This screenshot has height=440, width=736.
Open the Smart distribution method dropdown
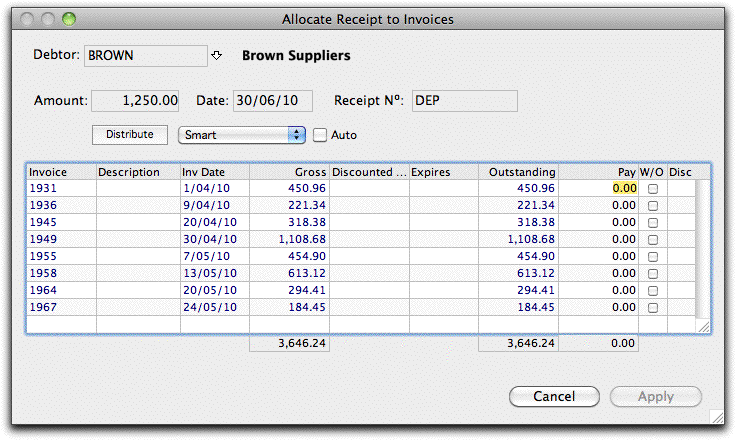coord(242,135)
